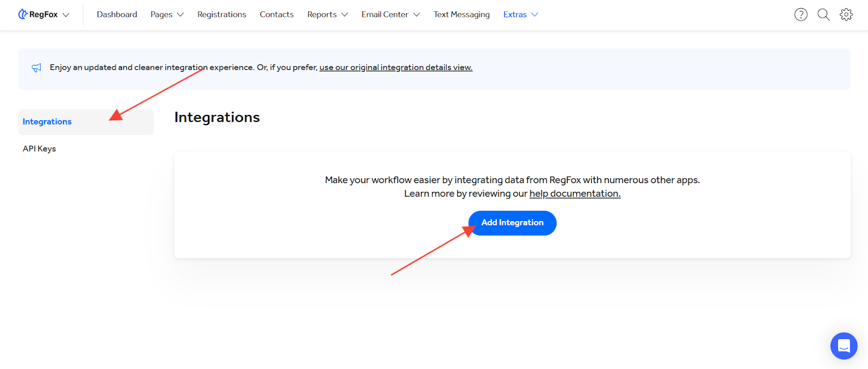This screenshot has height=369, width=868.
Task: Open the Extras menu label
Action: click(515, 15)
